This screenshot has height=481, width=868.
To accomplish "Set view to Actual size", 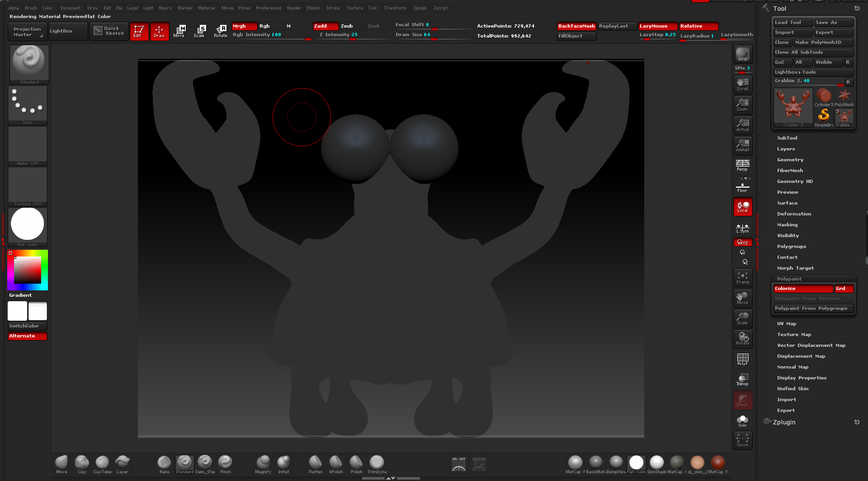I will pos(742,125).
